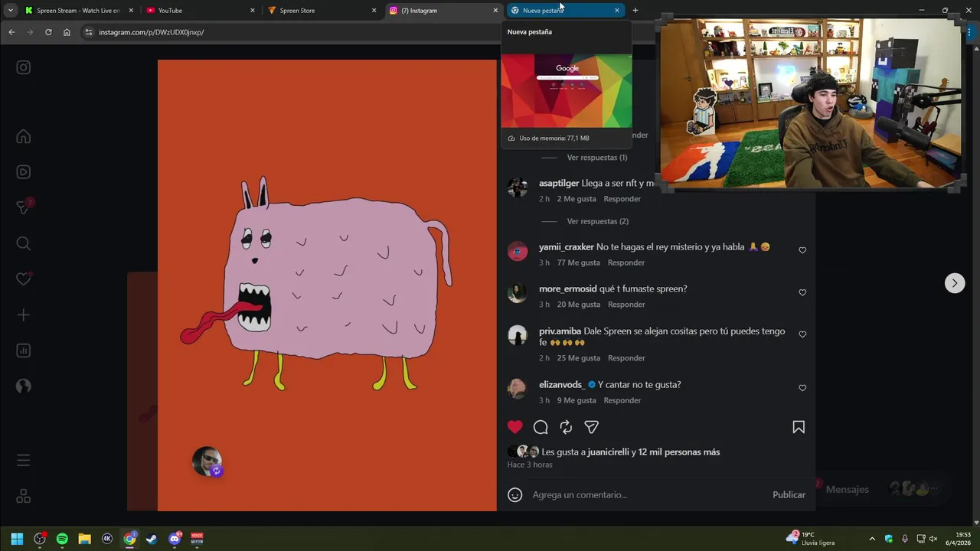Open priv.amiba's profile link
The image size is (980, 551).
pyautogui.click(x=560, y=331)
